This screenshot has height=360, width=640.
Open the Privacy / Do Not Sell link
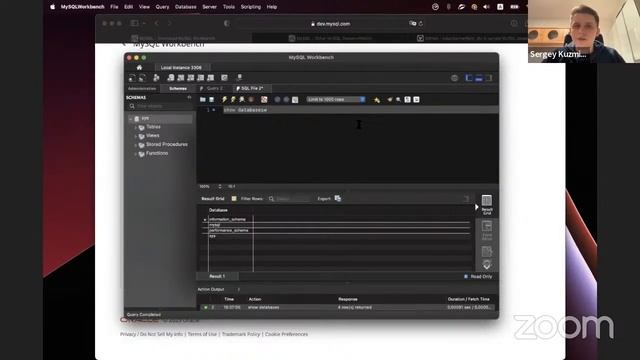click(x=151, y=334)
